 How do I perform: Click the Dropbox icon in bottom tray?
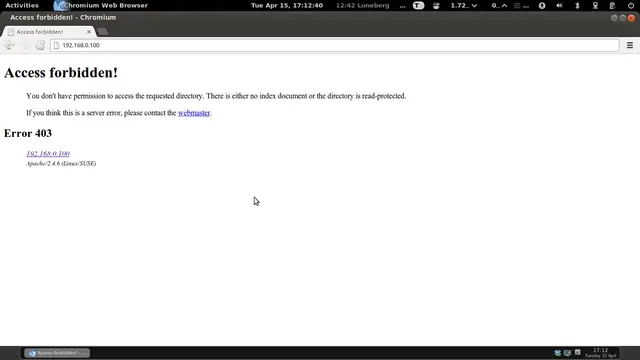pyautogui.click(x=558, y=353)
